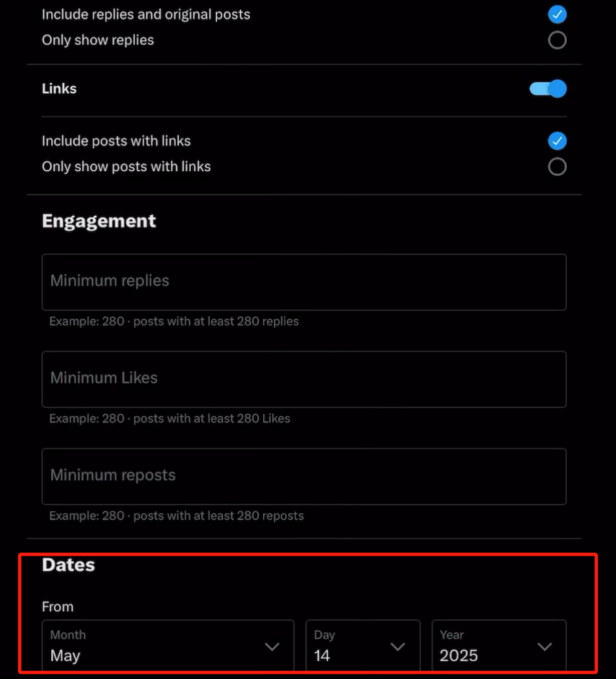Image resolution: width=616 pixels, height=679 pixels.
Task: Click the chevron icon on the Month selector
Action: [x=272, y=647]
